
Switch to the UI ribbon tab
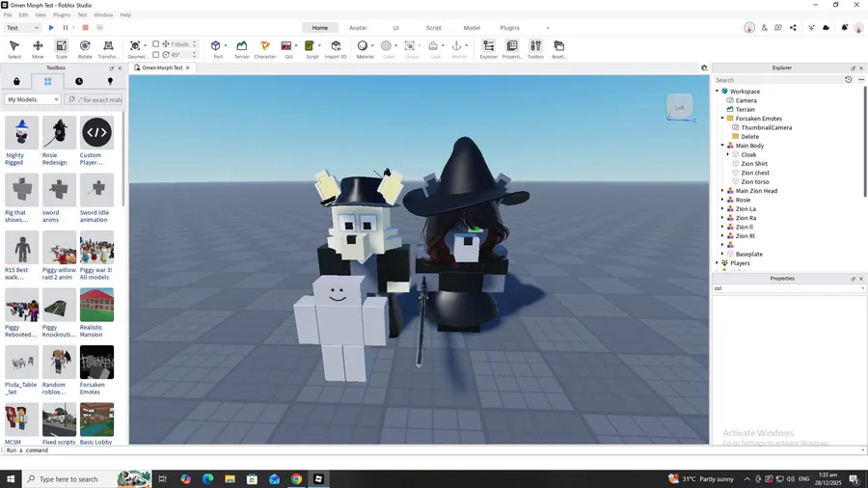[x=395, y=28]
